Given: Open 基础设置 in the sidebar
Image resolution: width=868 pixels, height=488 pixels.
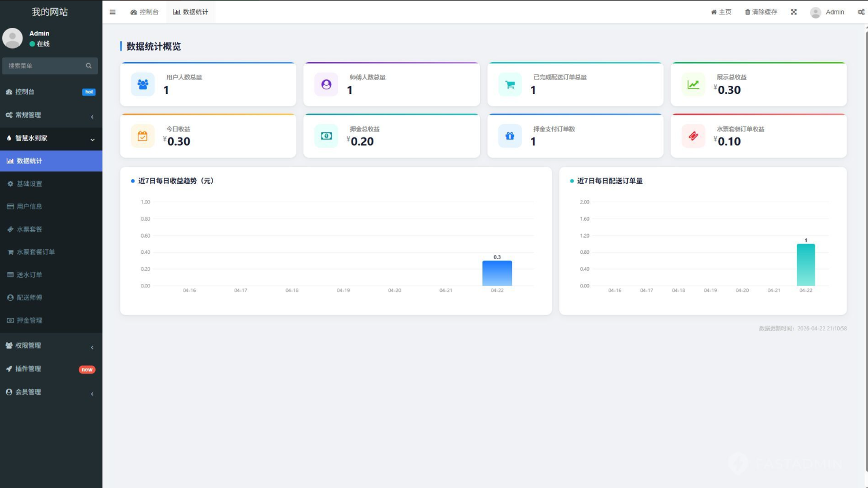Looking at the screenshot, I should pyautogui.click(x=51, y=184).
